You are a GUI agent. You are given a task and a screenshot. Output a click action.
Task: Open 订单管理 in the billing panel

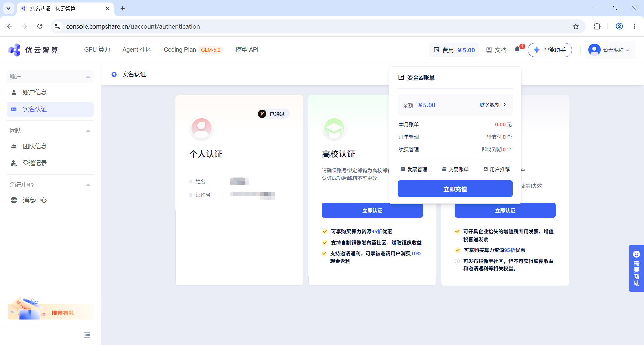point(409,137)
